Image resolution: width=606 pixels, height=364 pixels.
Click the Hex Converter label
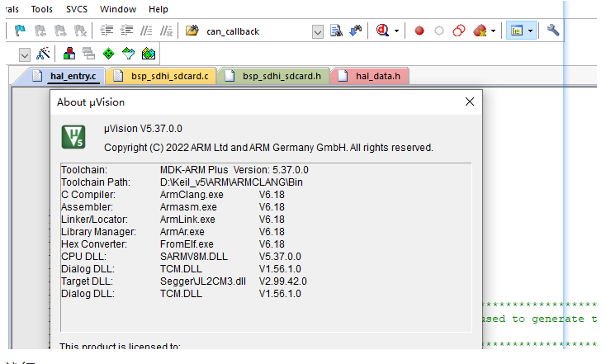(x=94, y=244)
